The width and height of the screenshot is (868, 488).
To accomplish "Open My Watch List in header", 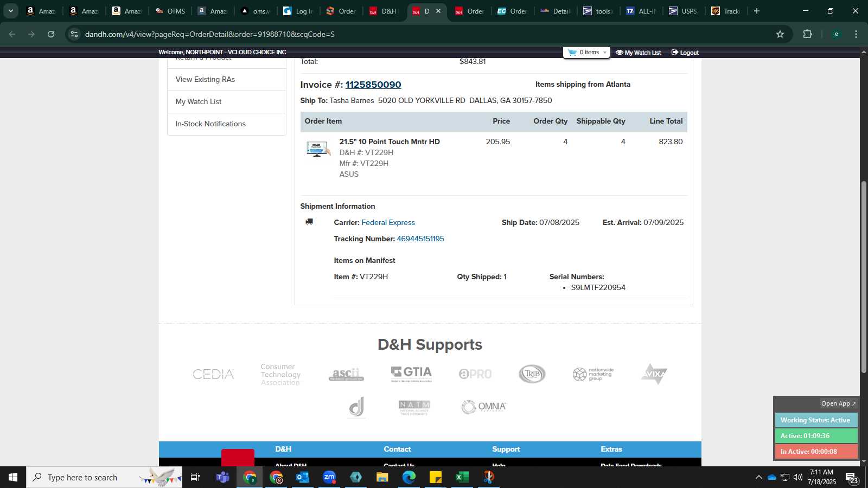I will point(639,53).
